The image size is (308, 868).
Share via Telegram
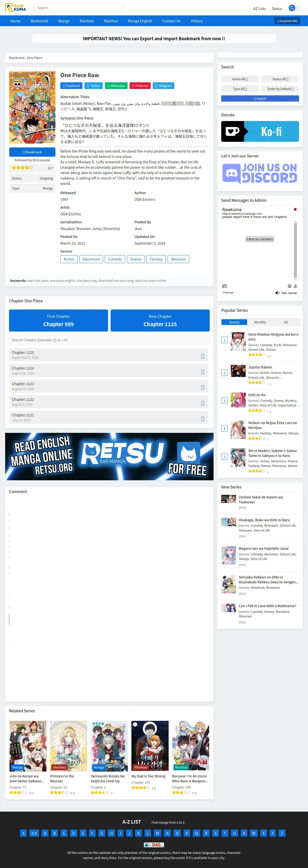point(163,86)
